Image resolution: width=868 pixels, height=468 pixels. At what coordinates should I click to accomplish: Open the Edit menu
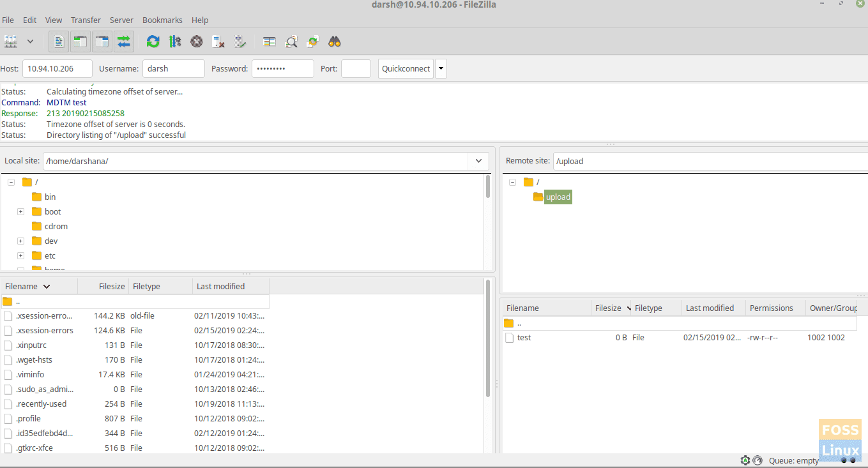(29, 20)
